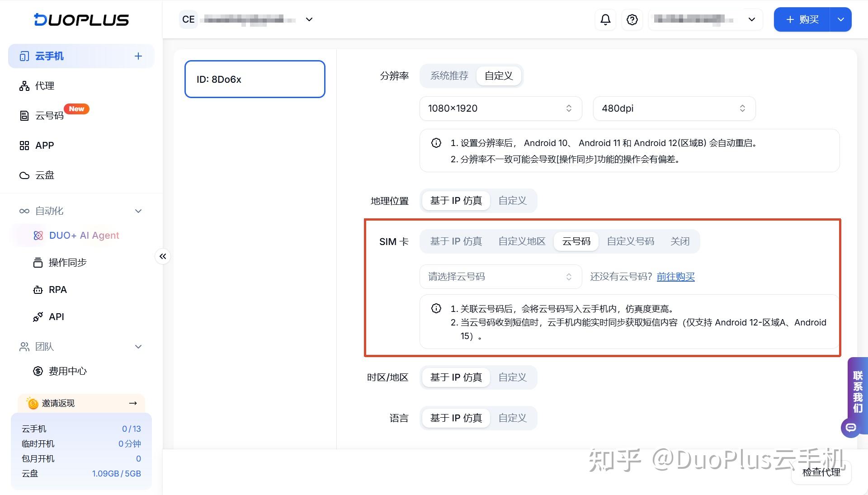This screenshot has height=495, width=868.
Task: Click the RPA robot icon
Action: coord(38,290)
